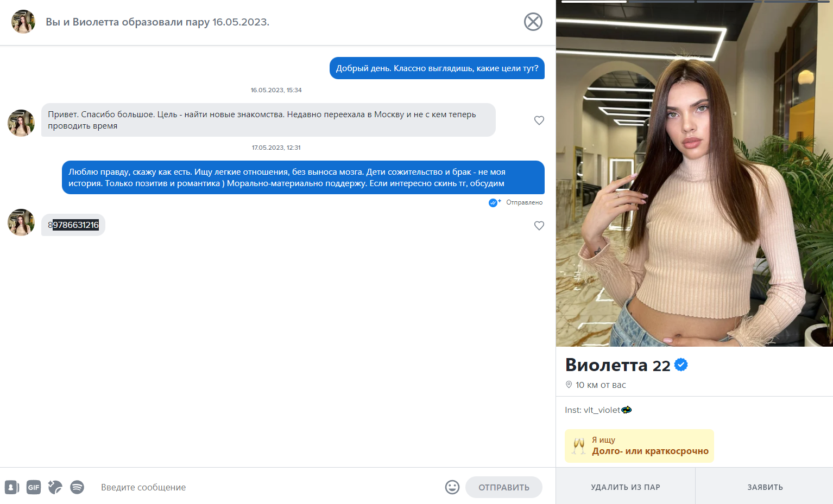
Task: Switch to the second profile photo segment
Action: [661, 2]
